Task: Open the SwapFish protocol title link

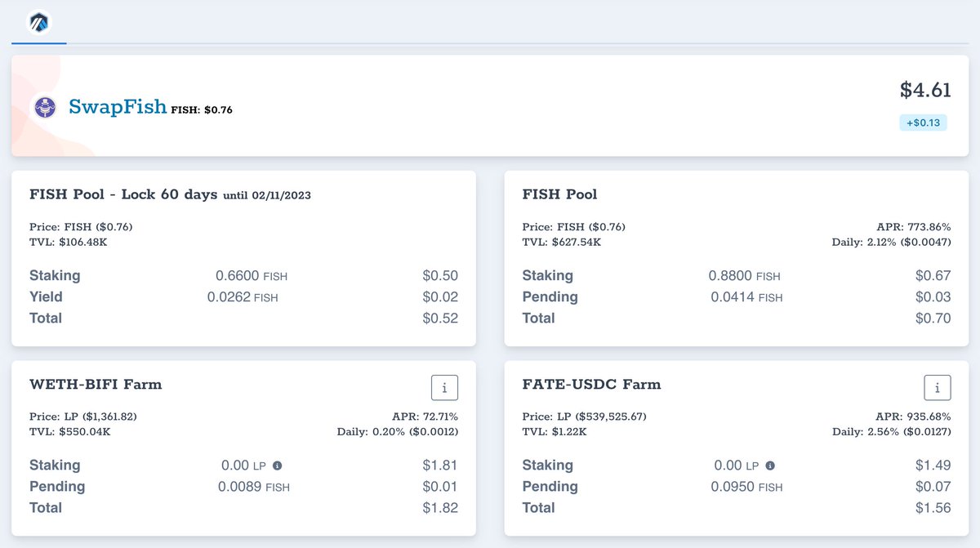Action: [x=118, y=106]
